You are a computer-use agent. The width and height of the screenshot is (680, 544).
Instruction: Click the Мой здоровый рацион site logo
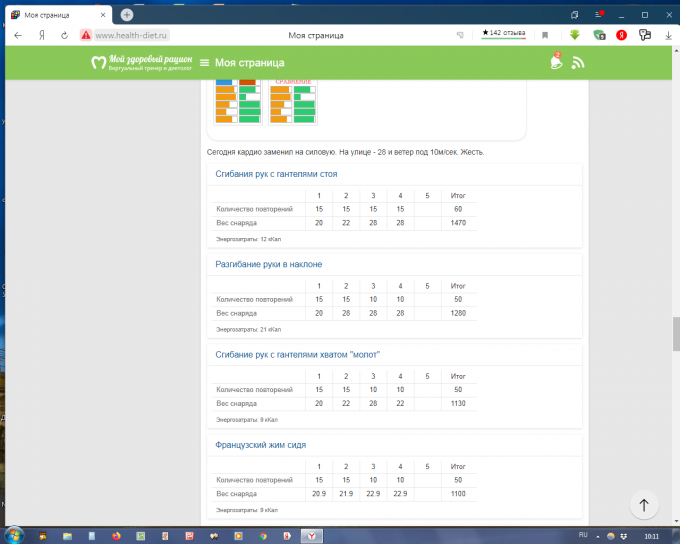140,62
